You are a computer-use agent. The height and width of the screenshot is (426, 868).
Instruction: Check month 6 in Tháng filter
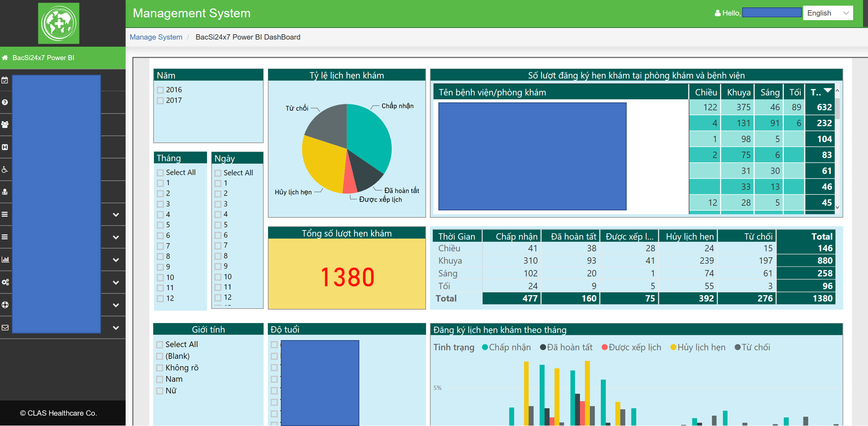160,236
